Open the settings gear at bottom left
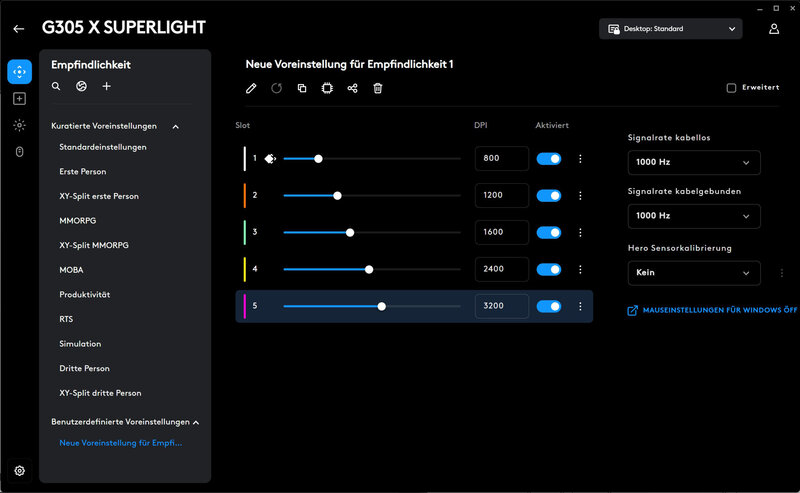 click(x=19, y=471)
